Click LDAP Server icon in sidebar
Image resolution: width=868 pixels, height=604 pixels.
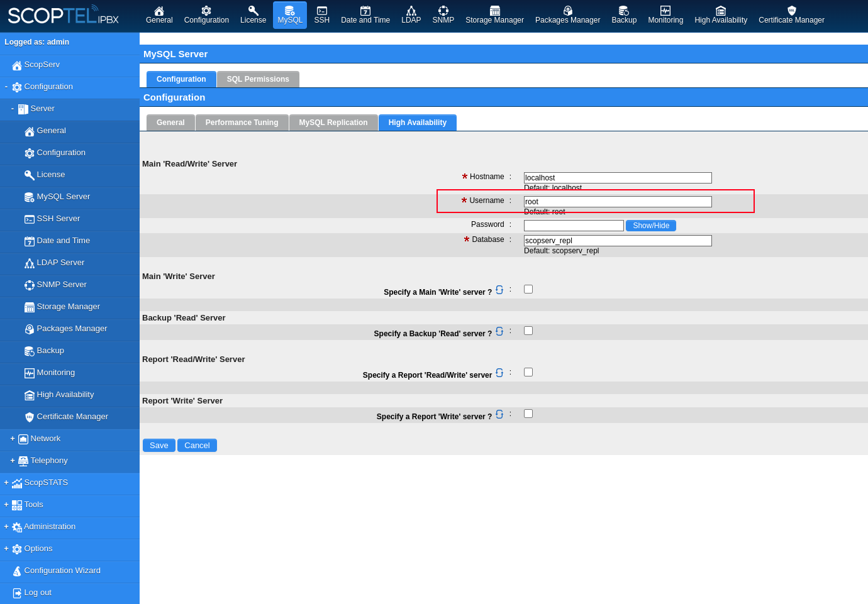[30, 263]
